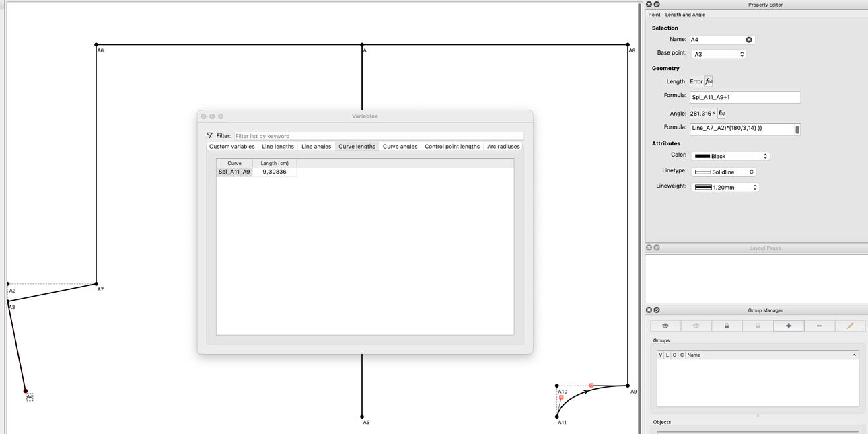Select the Spl_A11_A9 curve row
Viewport: 868px width, 434px height.
tap(256, 172)
